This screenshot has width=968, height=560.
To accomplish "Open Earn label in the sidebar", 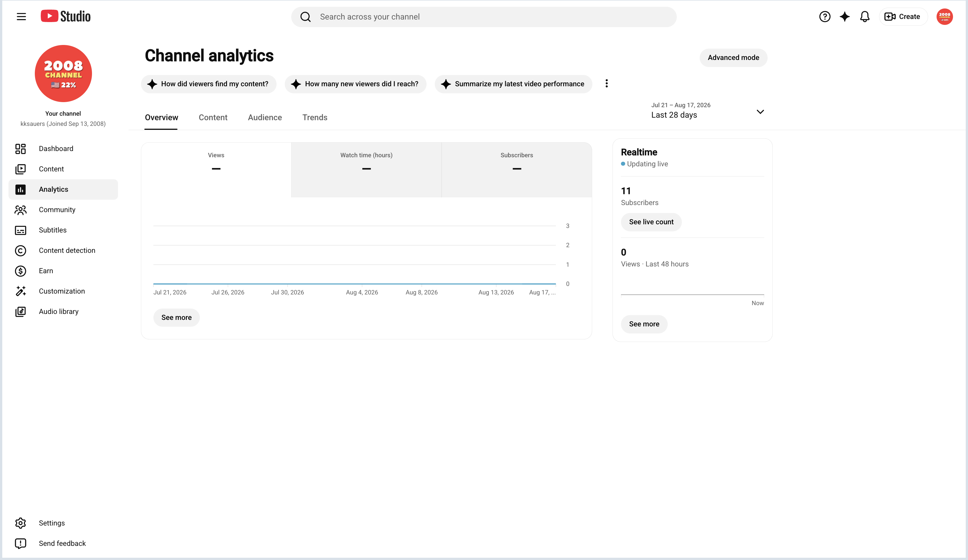I will (46, 271).
